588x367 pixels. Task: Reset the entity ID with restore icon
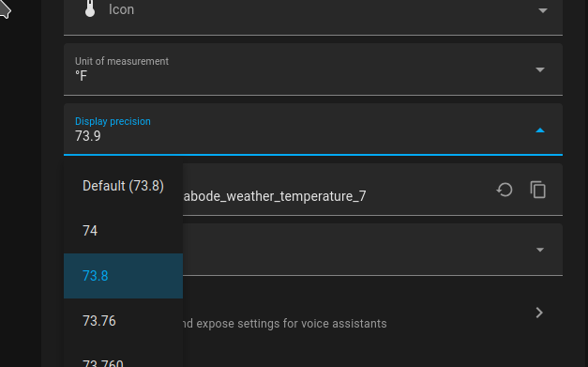[505, 190]
